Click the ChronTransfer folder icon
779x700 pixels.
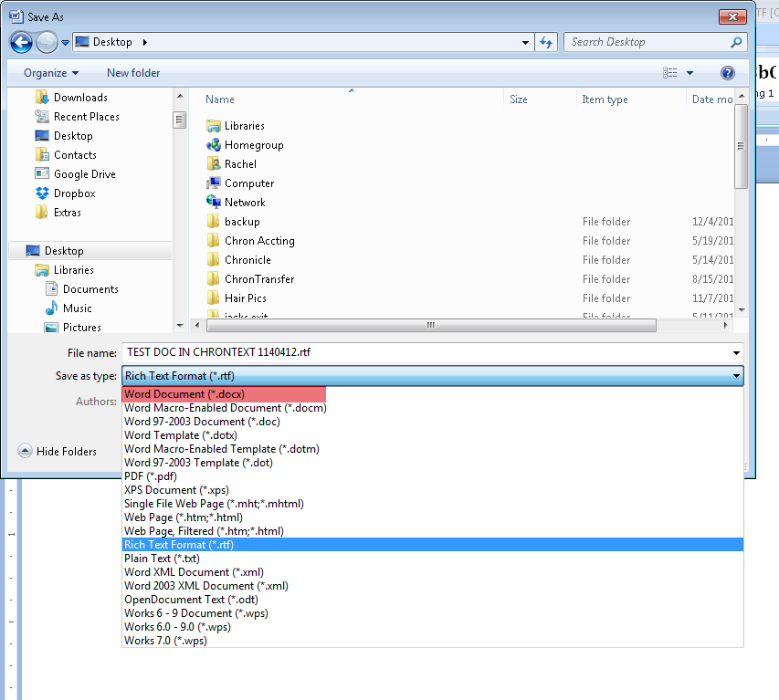(x=214, y=279)
